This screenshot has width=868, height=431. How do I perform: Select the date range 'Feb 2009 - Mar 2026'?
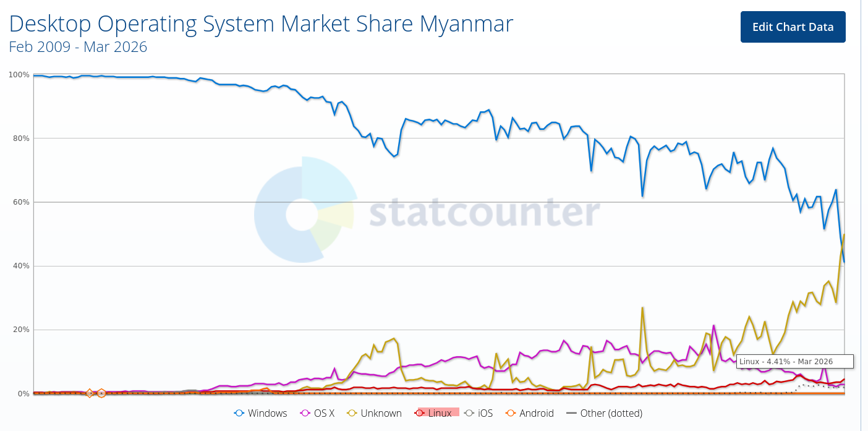78,47
